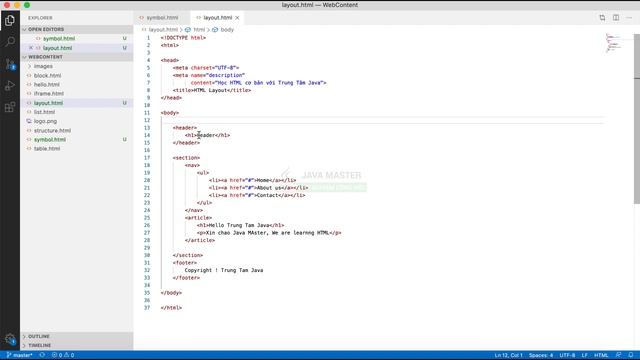This screenshot has height=360, width=640.
Task: Open the Extensions view
Action: pos(10,107)
